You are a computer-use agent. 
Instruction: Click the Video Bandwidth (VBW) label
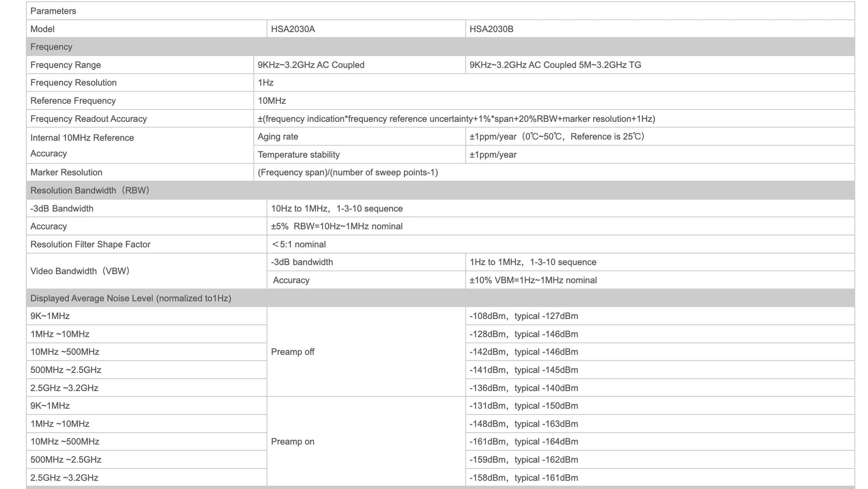(x=79, y=271)
